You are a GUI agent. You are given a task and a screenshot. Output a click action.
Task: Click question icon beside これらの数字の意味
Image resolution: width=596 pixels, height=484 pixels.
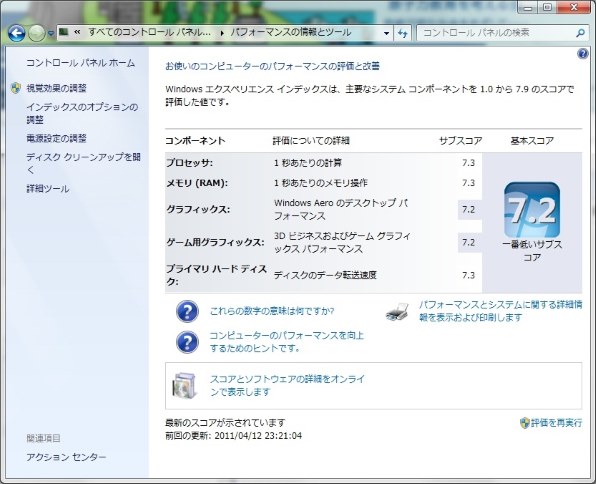click(x=187, y=311)
